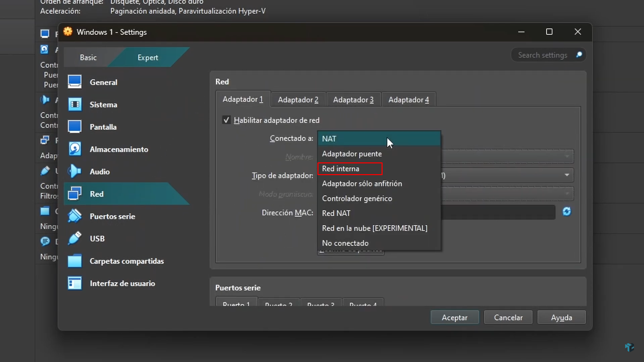Viewport: 644px width, 362px height.
Task: Select No conectado option
Action: [x=345, y=243]
